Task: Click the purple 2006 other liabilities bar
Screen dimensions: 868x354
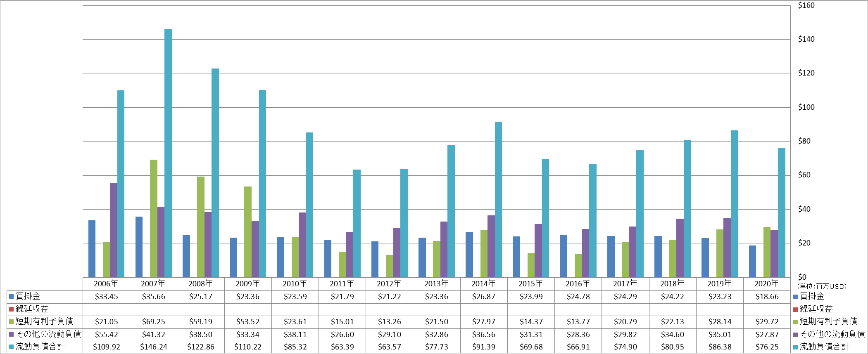Action: pyautogui.click(x=114, y=230)
